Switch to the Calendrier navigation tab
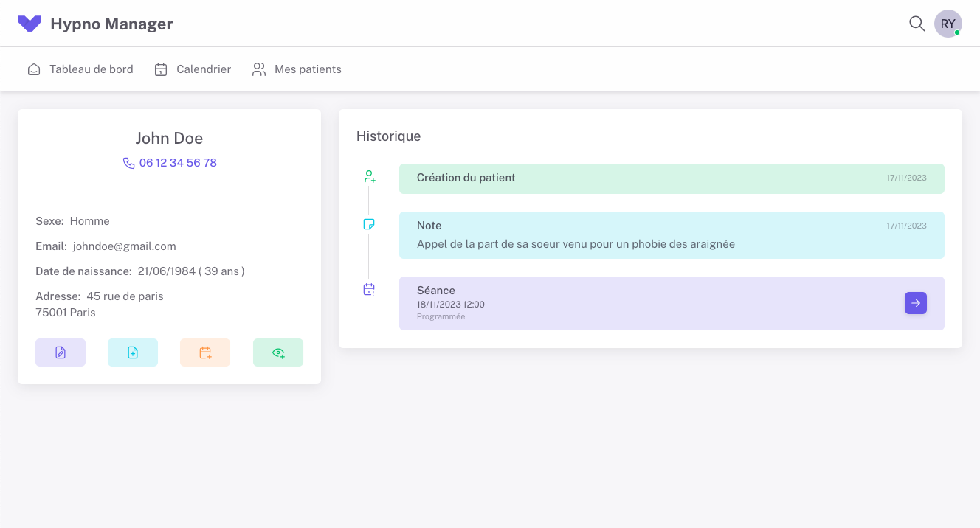980x528 pixels. [x=203, y=69]
